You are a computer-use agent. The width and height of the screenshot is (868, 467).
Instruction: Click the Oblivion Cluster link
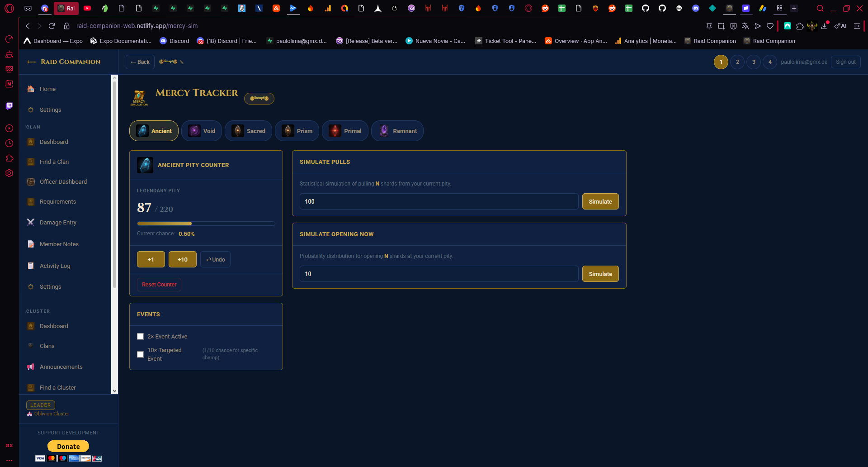[x=52, y=414]
